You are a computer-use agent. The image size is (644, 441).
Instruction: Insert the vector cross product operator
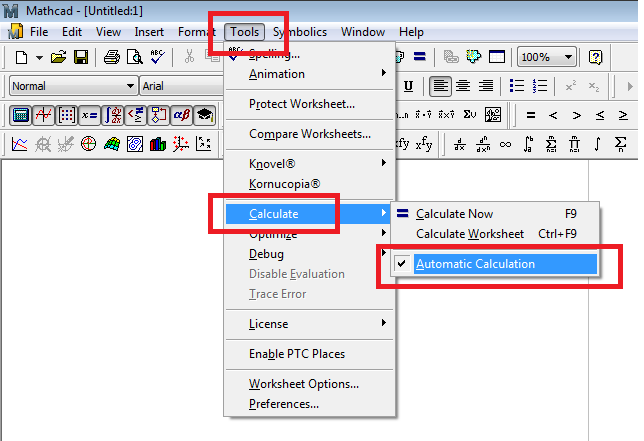click(x=446, y=115)
